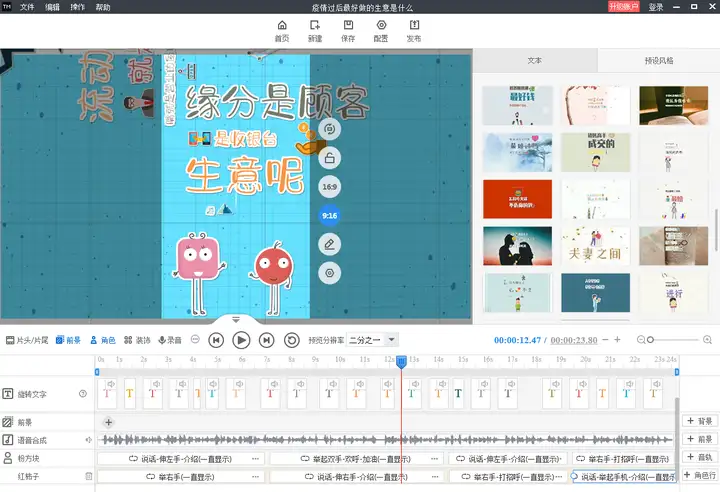The width and height of the screenshot is (720, 492).
Task: Open options dots on 举起双手-欢呼-加油 clip
Action: pyautogui.click(x=434, y=458)
